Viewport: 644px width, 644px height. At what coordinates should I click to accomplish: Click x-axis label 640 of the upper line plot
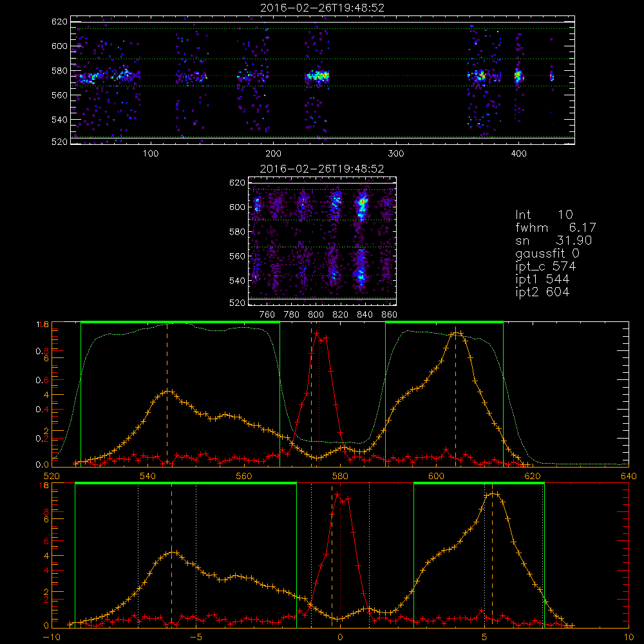tap(629, 476)
